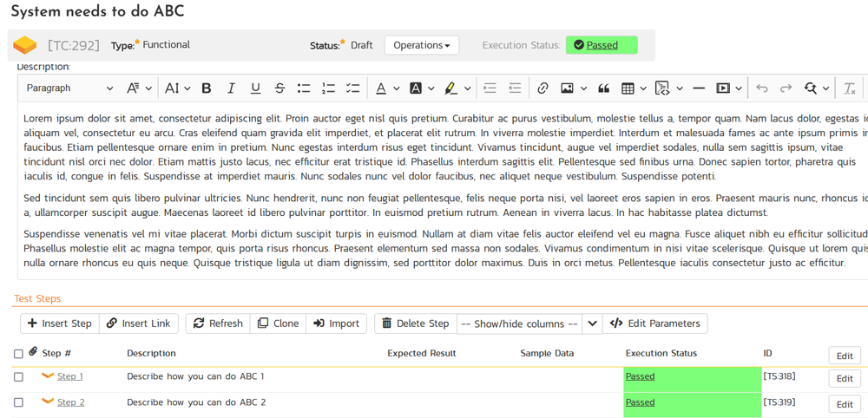Image resolution: width=868 pixels, height=418 pixels.
Task: Click the font family icon
Action: click(132, 88)
